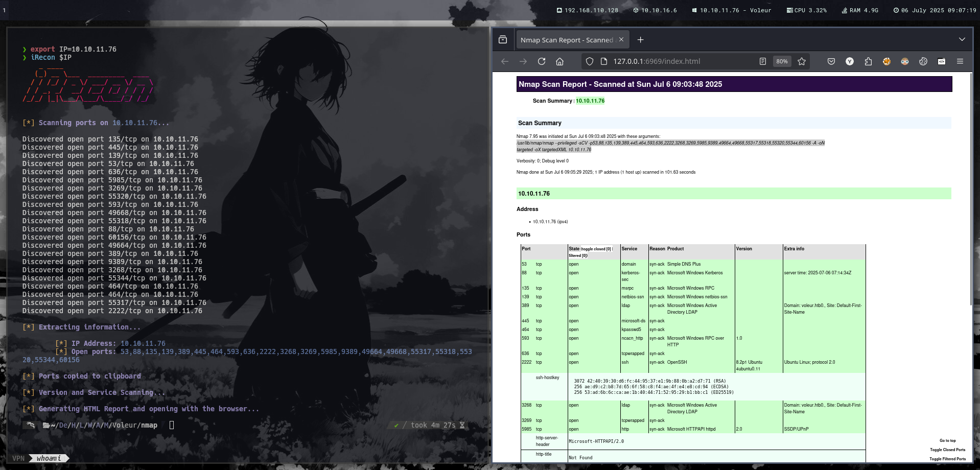The width and height of the screenshot is (980, 470).
Task: Select the Nmap Scan Report tab
Action: click(566, 40)
